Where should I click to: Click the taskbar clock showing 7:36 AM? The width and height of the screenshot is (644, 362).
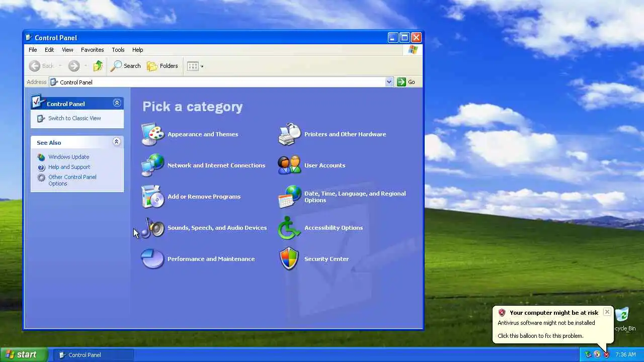coord(625,354)
